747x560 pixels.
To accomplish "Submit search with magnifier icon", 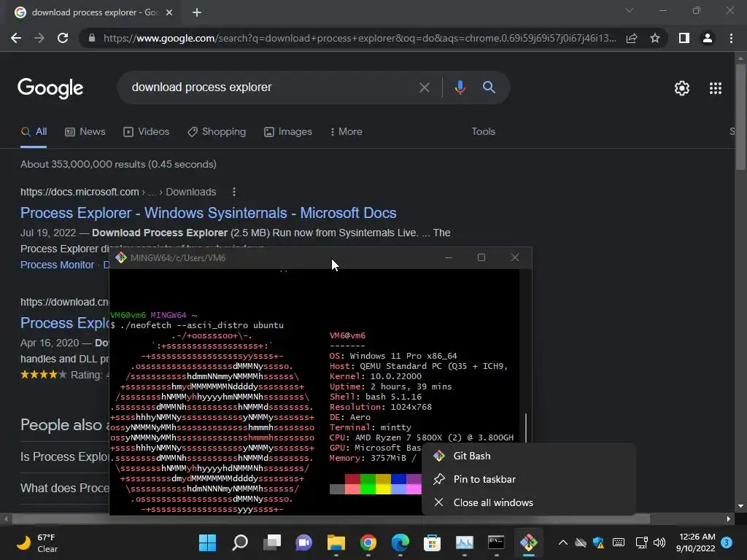I will (489, 87).
